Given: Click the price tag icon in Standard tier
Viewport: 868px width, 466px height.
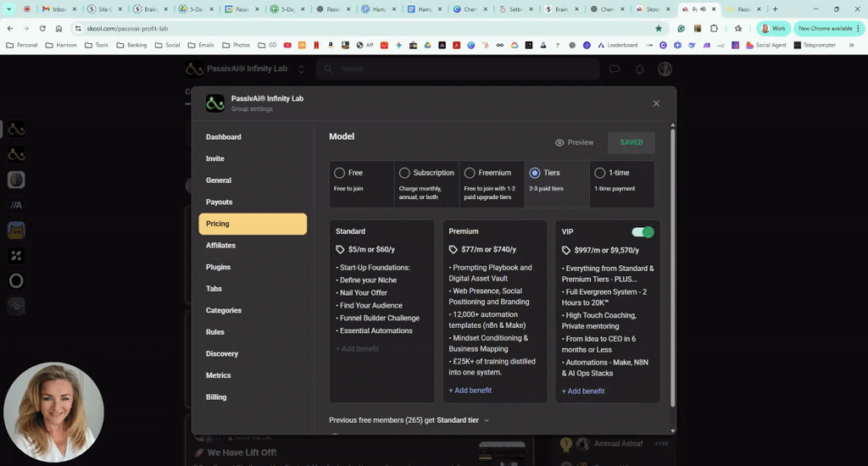Looking at the screenshot, I should (x=340, y=250).
